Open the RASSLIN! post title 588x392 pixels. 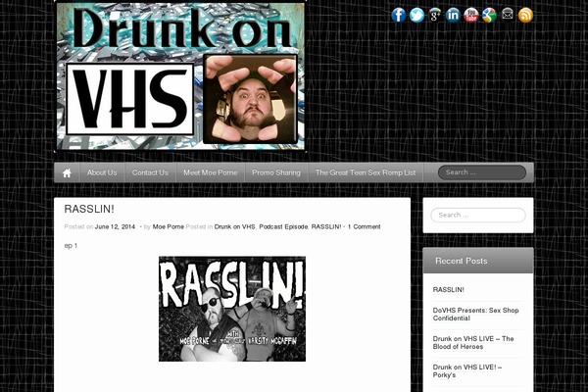(89, 209)
